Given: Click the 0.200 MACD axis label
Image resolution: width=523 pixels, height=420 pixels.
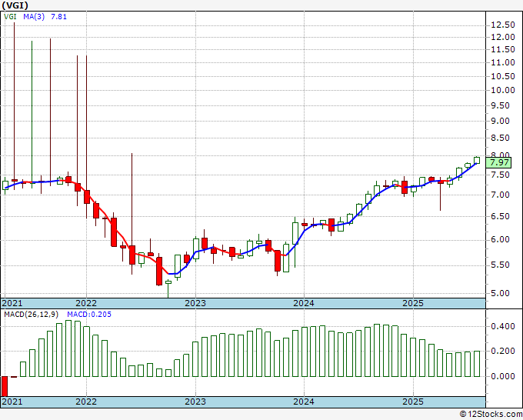Looking at the screenshot, I should coord(503,352).
